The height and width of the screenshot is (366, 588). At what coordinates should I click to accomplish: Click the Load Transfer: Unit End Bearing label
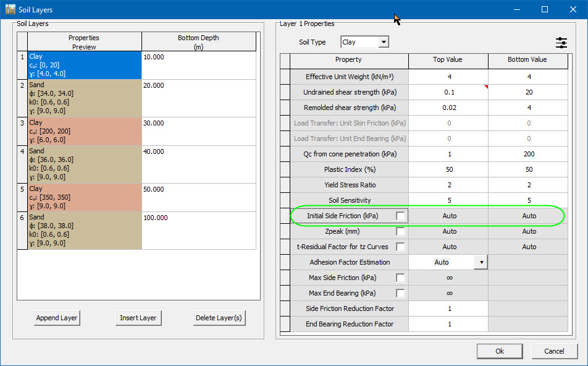tap(350, 138)
